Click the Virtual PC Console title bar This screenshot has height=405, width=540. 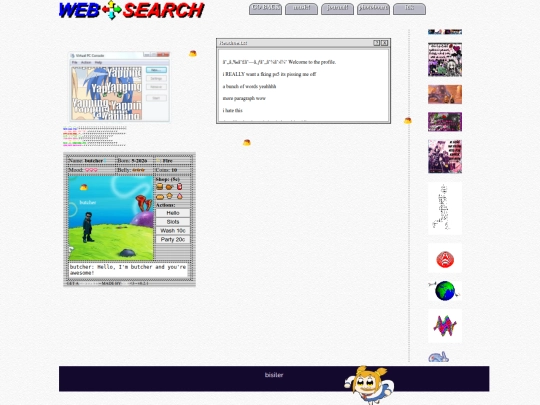119,55
